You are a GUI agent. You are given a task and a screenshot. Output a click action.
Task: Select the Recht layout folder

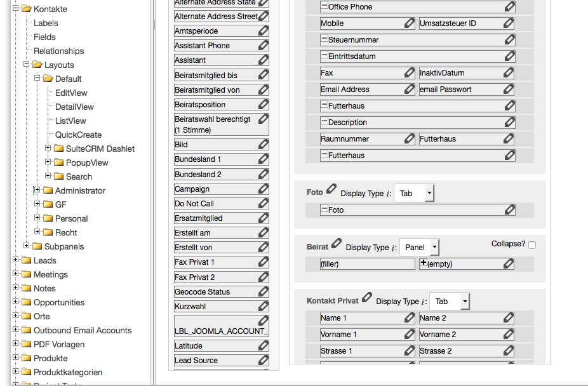[x=66, y=233]
